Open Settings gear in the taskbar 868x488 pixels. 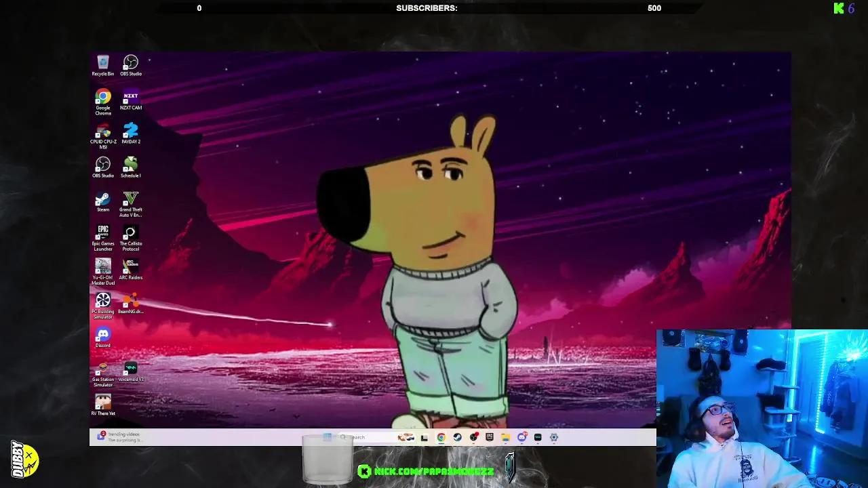[554, 437]
